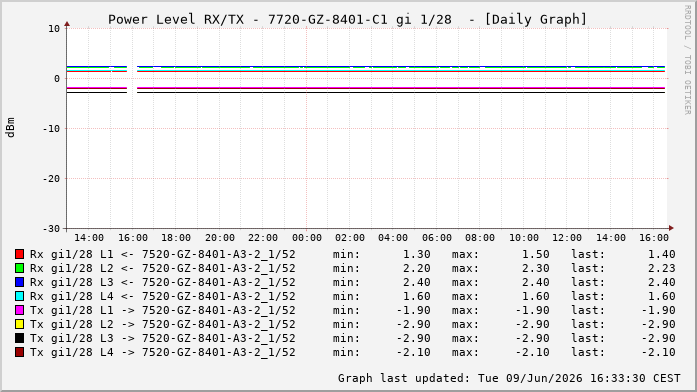Select the Rx gi1/28 L1 legend label

pos(163,255)
